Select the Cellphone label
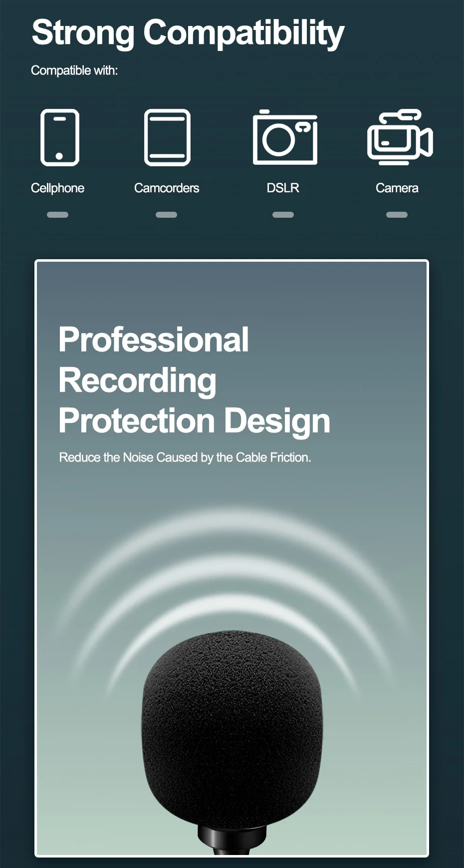Image resolution: width=464 pixels, height=868 pixels. [57, 188]
